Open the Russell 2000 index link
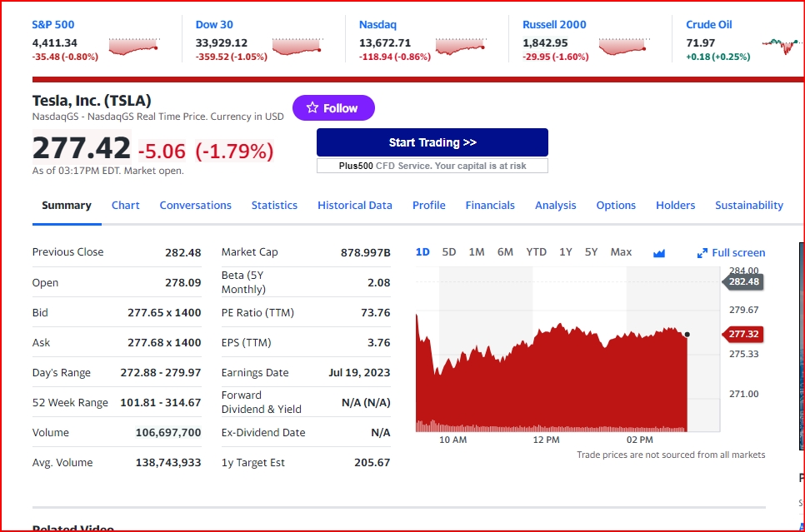805x532 pixels. point(554,25)
